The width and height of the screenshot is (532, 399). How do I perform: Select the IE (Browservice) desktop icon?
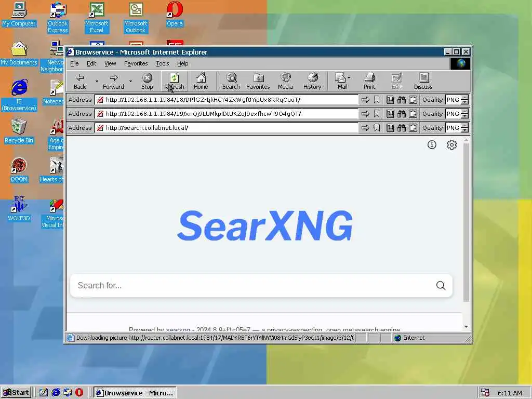click(x=19, y=96)
